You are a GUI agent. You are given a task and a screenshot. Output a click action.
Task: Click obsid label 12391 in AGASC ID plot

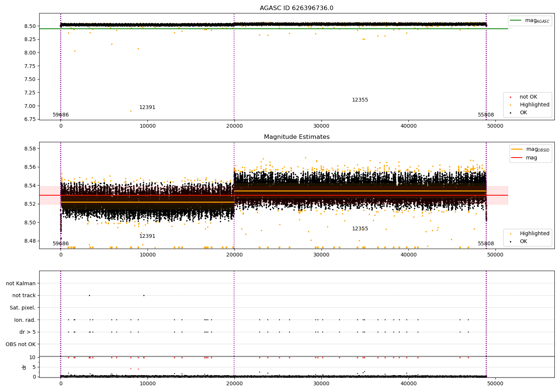coord(147,108)
